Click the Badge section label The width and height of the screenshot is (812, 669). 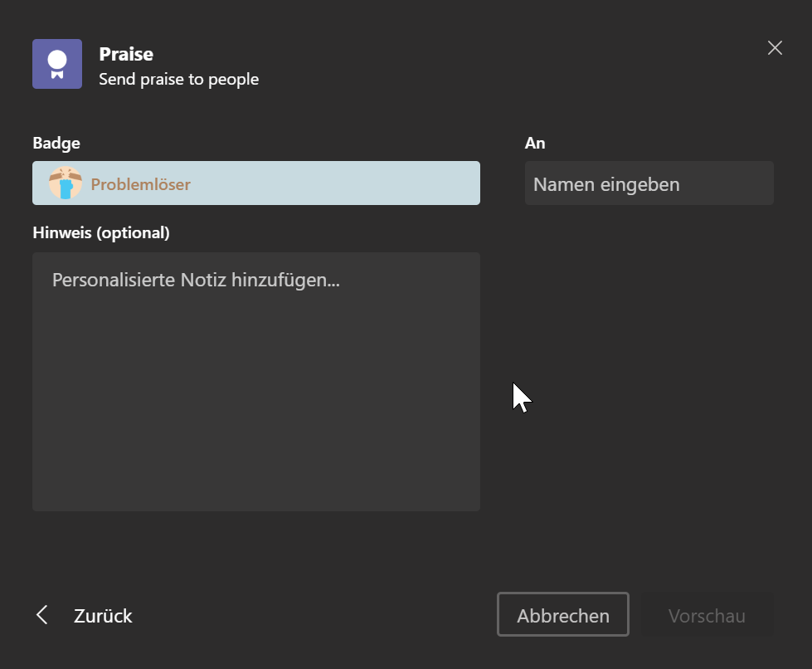click(56, 143)
